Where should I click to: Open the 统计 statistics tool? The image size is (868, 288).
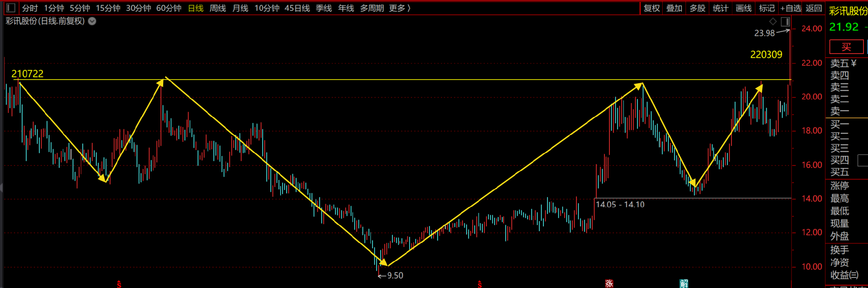[x=721, y=8]
